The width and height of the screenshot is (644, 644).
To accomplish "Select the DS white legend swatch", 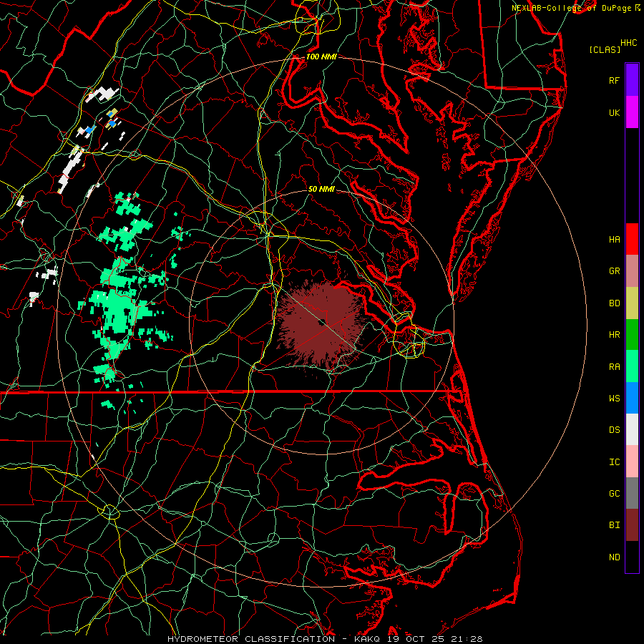I will [x=632, y=429].
